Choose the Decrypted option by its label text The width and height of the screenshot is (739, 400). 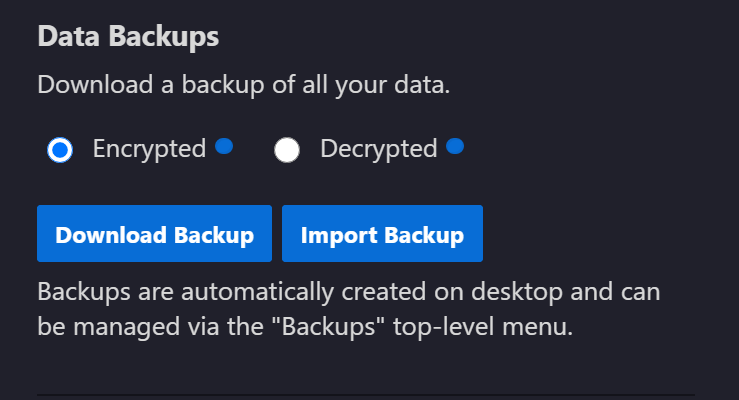tap(379, 149)
